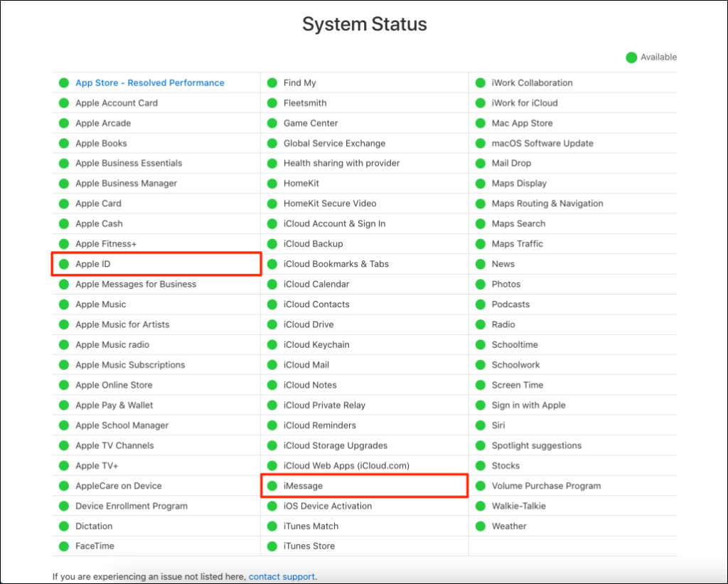Click the Volume Purchase Program entry
The image size is (728, 584).
point(546,486)
